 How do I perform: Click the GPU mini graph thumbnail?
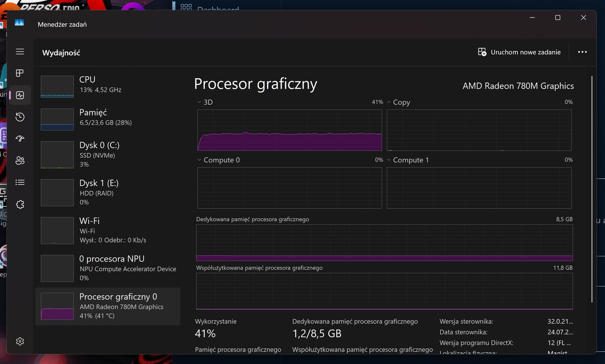pos(57,306)
